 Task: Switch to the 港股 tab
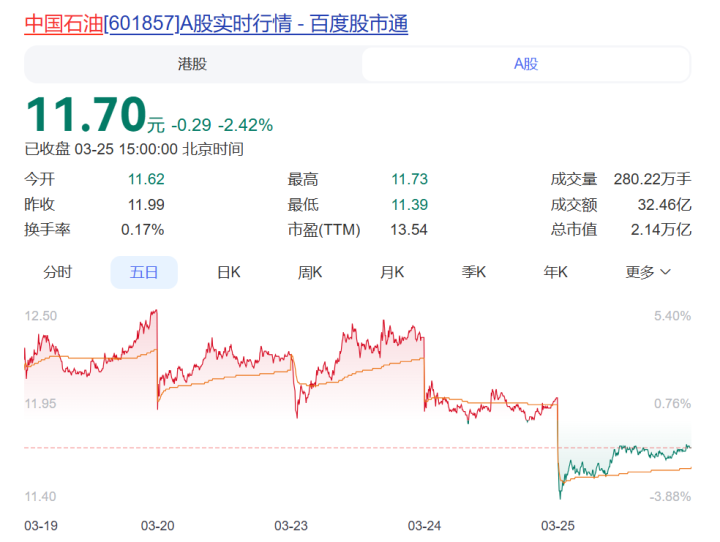192,64
